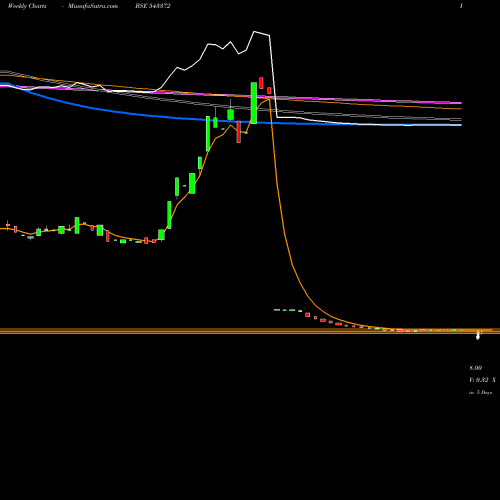Click the tallest green candlestick near the peak
The height and width of the screenshot is (500, 500).
254,103
